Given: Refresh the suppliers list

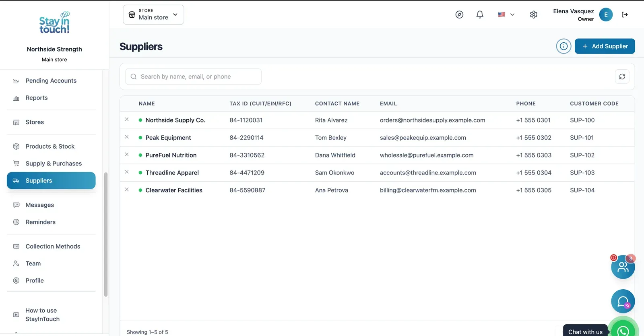Looking at the screenshot, I should click(622, 77).
